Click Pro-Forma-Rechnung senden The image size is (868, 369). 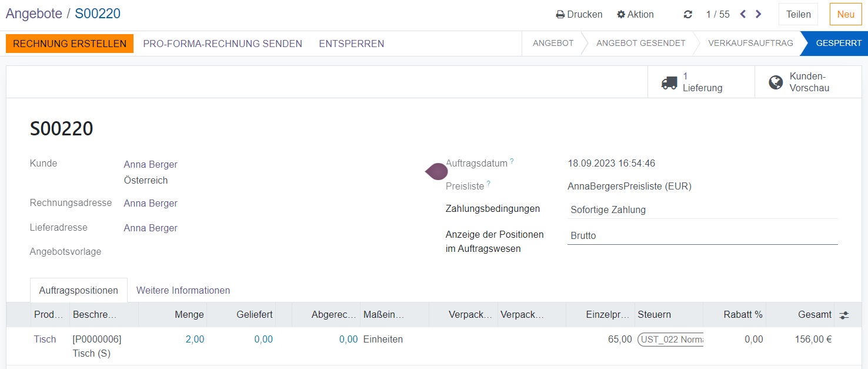click(222, 44)
